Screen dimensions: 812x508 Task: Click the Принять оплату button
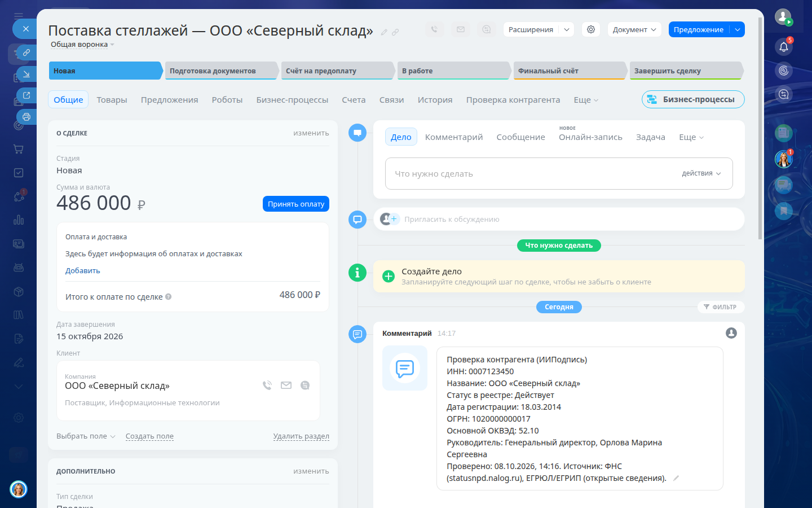(x=296, y=204)
